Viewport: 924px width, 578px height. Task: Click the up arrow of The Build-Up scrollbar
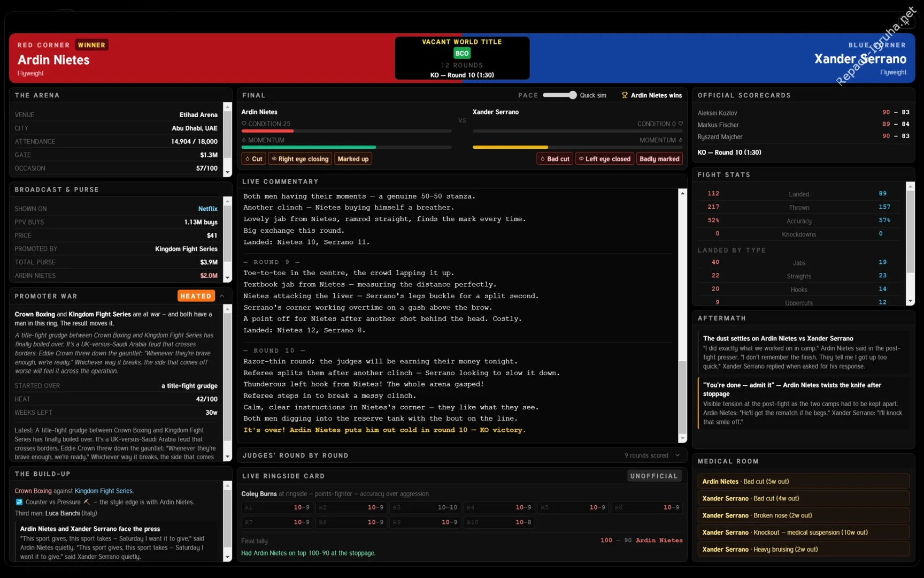227,485
